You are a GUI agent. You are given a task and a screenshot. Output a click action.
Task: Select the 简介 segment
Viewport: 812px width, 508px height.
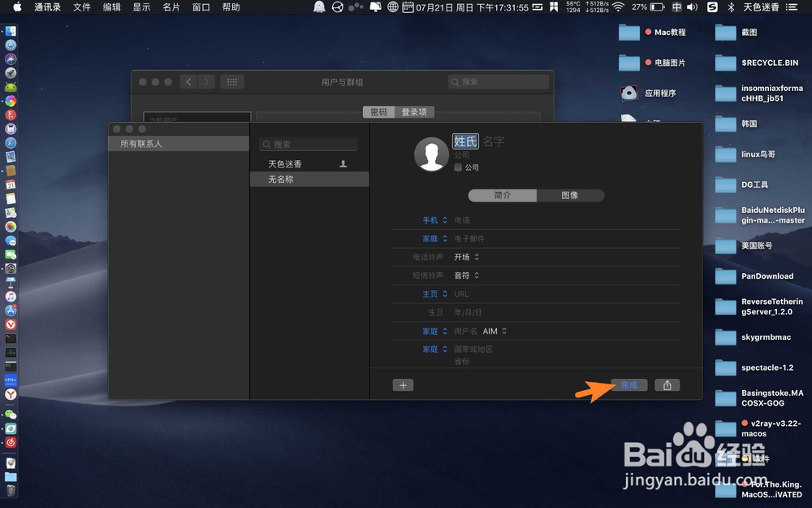pyautogui.click(x=503, y=195)
